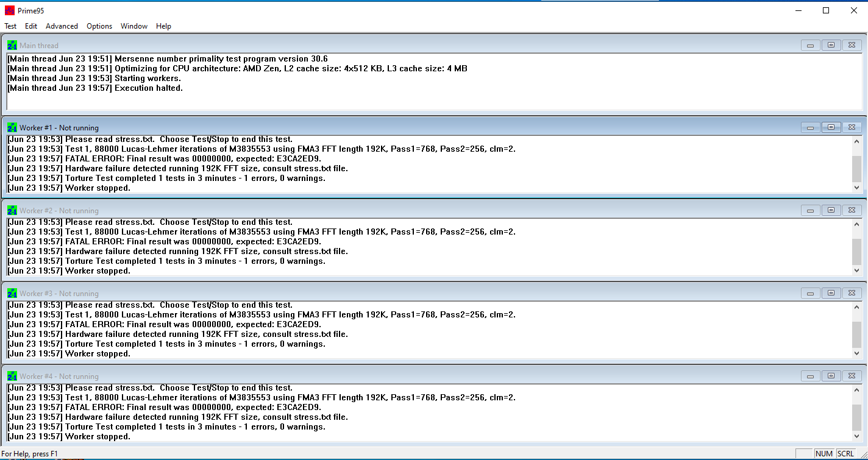Close the Main thread child window
Viewport: 868px width, 460px height.
852,45
